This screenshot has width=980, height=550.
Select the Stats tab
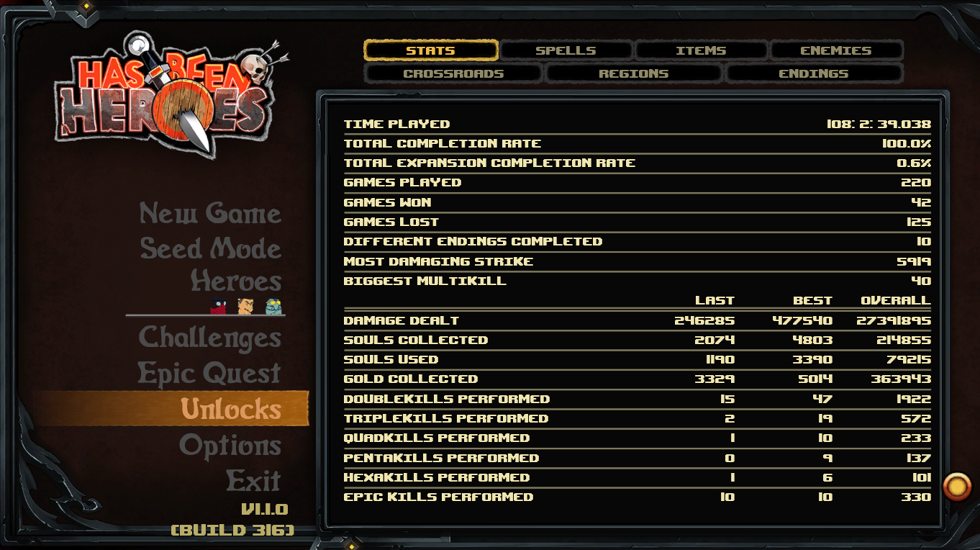point(430,50)
